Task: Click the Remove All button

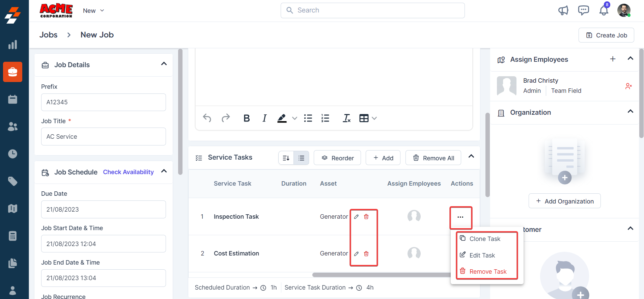Action: pyautogui.click(x=433, y=158)
